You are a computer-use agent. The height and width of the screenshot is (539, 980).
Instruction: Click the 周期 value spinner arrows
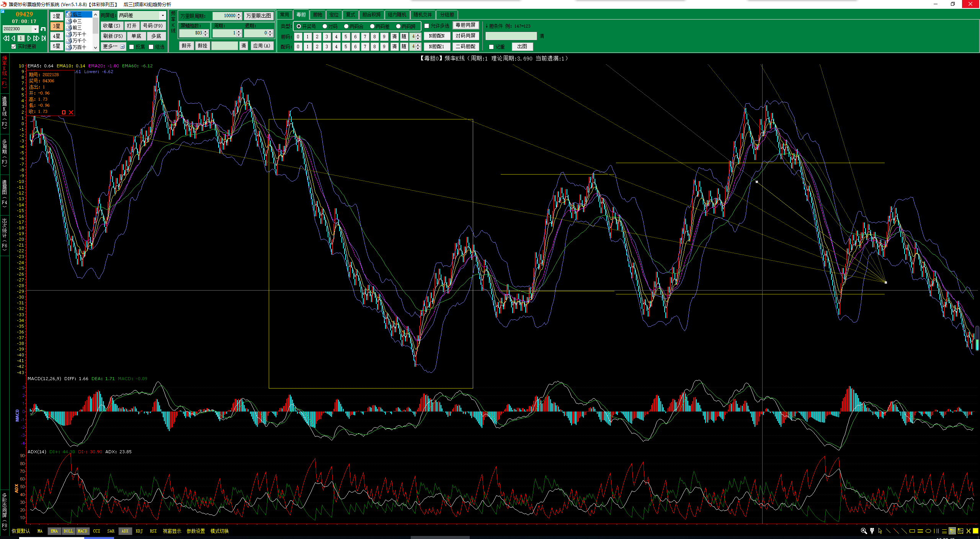click(x=239, y=33)
